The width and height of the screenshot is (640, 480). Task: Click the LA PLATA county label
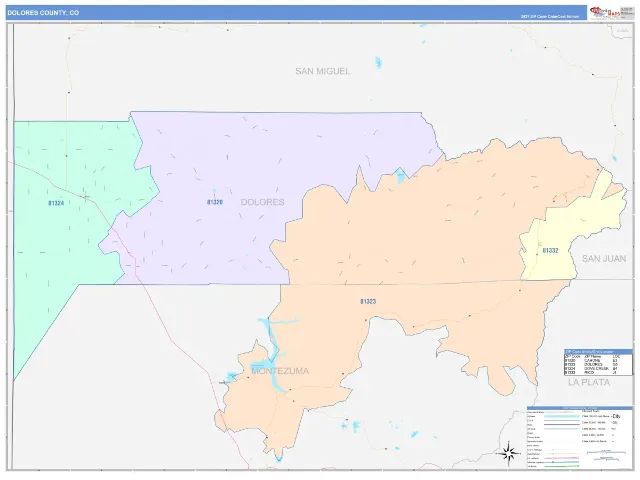click(x=589, y=382)
